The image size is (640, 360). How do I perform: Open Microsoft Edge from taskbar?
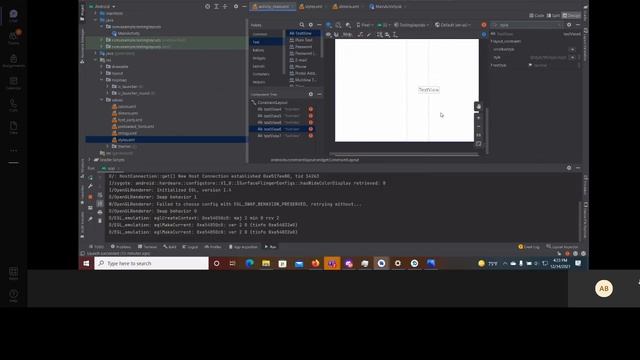point(250,263)
